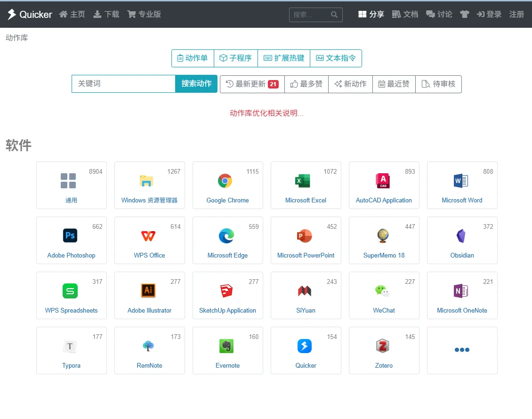This screenshot has height=419, width=532.
Task: Select the Adobe Photoshop icon
Action: tap(70, 235)
